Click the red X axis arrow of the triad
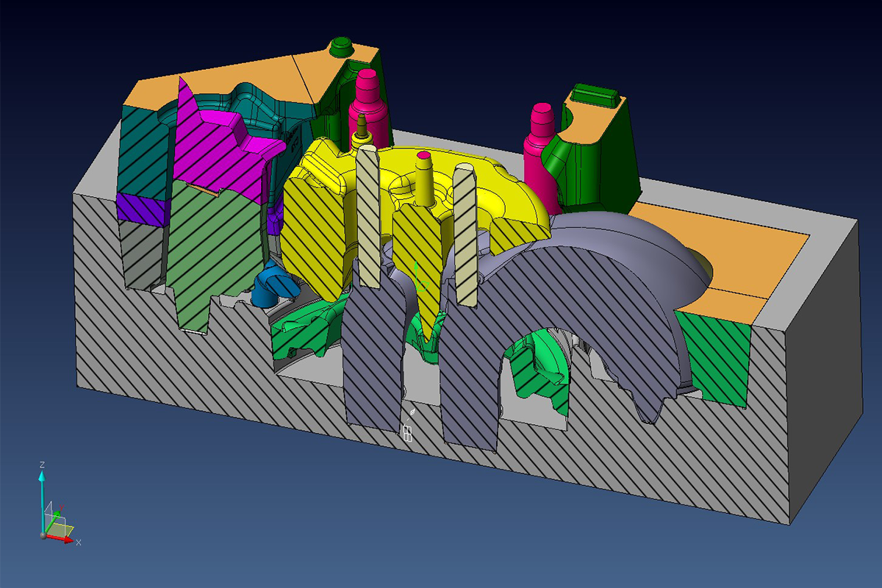Screen dimensions: 882x588 (x=68, y=540)
